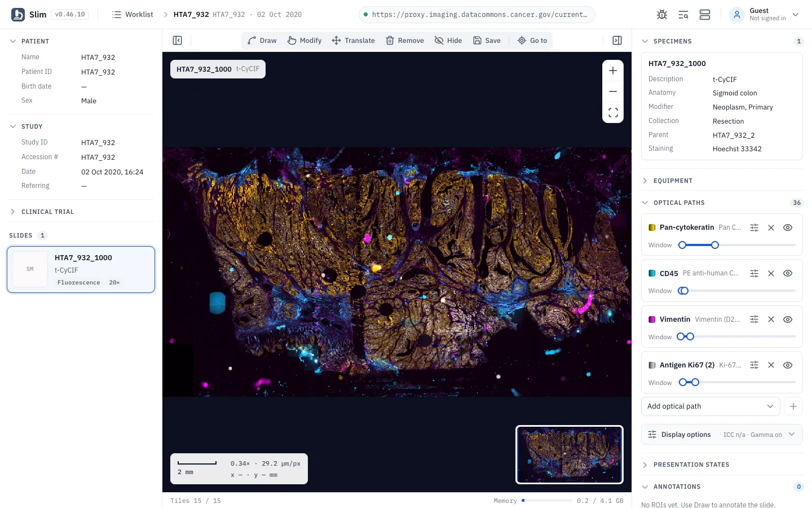Viewport: 812px width, 508px height.
Task: Select the Translate tool
Action: tap(354, 41)
